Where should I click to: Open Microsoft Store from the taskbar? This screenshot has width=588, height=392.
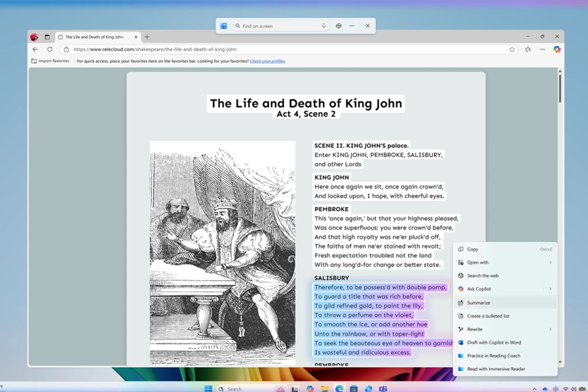click(x=354, y=389)
